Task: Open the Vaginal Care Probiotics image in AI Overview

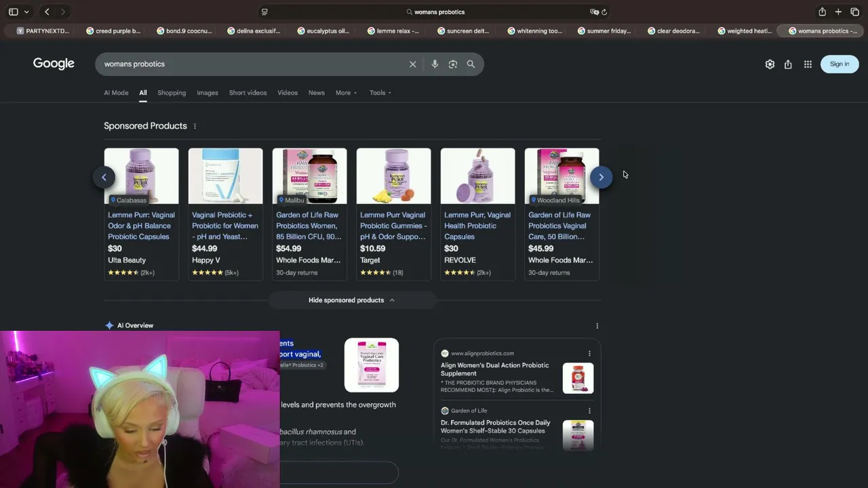Action: point(372,365)
